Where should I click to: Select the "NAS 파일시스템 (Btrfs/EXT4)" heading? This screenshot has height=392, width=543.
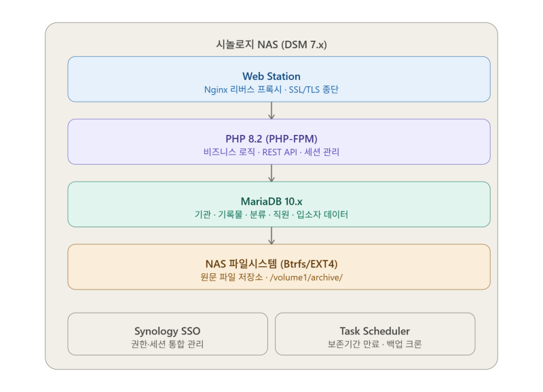tap(271, 264)
